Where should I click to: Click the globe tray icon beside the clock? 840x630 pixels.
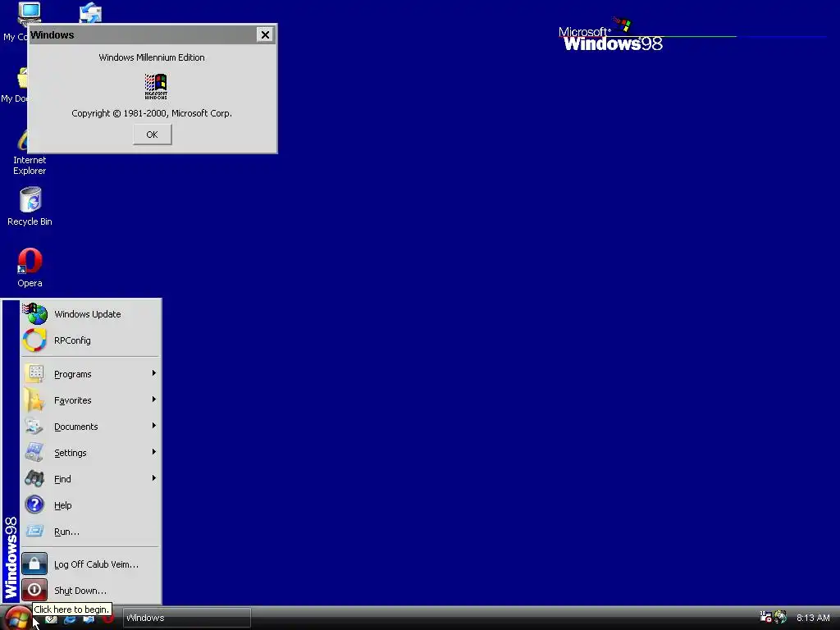781,617
